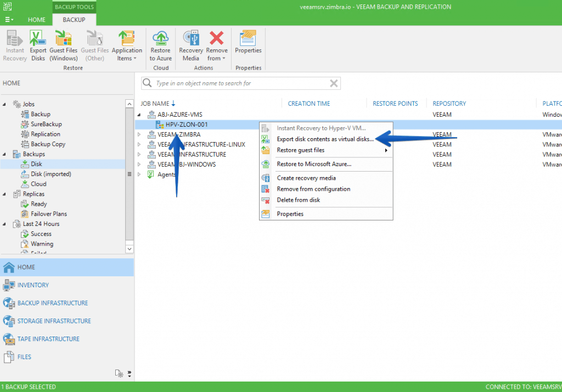Sort by CREATION TIME column
Image resolution: width=562 pixels, height=392 pixels.
pos(308,104)
